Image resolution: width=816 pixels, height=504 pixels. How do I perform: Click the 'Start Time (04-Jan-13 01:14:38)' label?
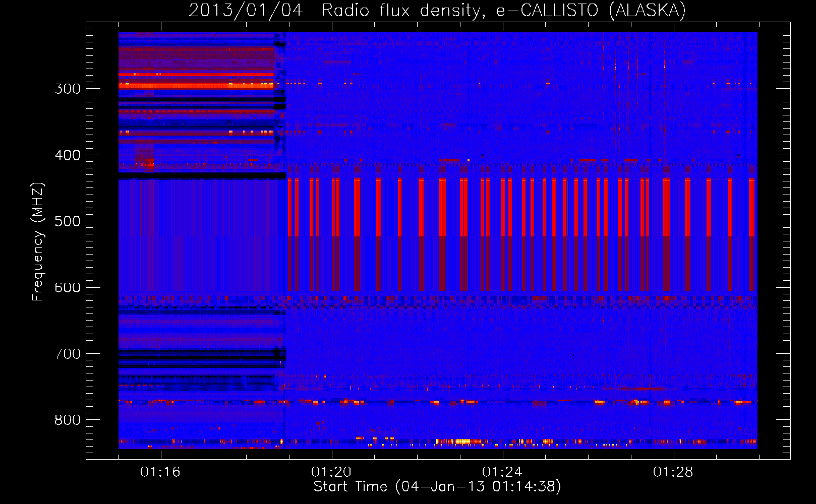(x=437, y=486)
